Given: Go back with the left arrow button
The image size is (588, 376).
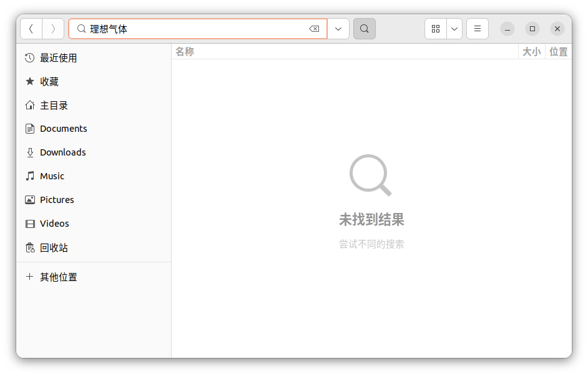Looking at the screenshot, I should (x=31, y=29).
